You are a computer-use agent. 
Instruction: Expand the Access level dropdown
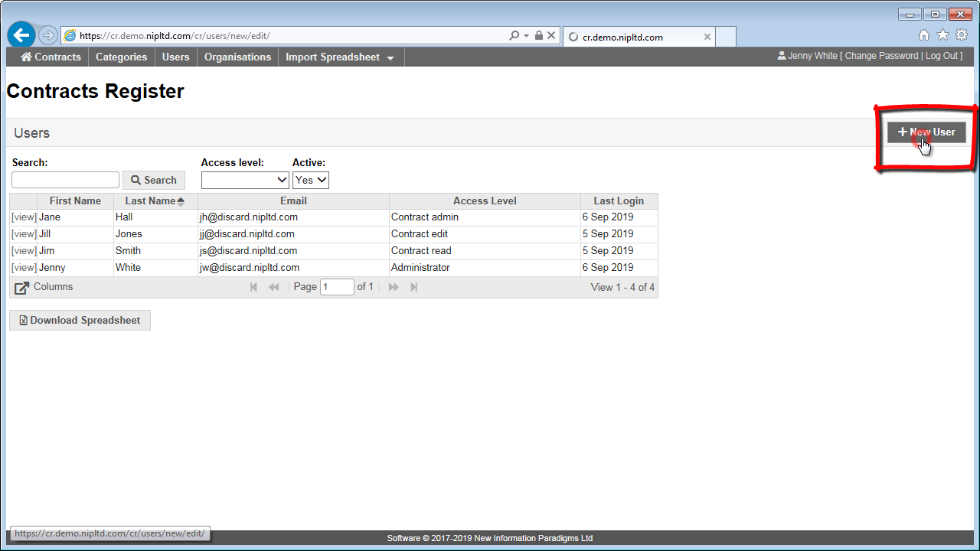pyautogui.click(x=245, y=180)
